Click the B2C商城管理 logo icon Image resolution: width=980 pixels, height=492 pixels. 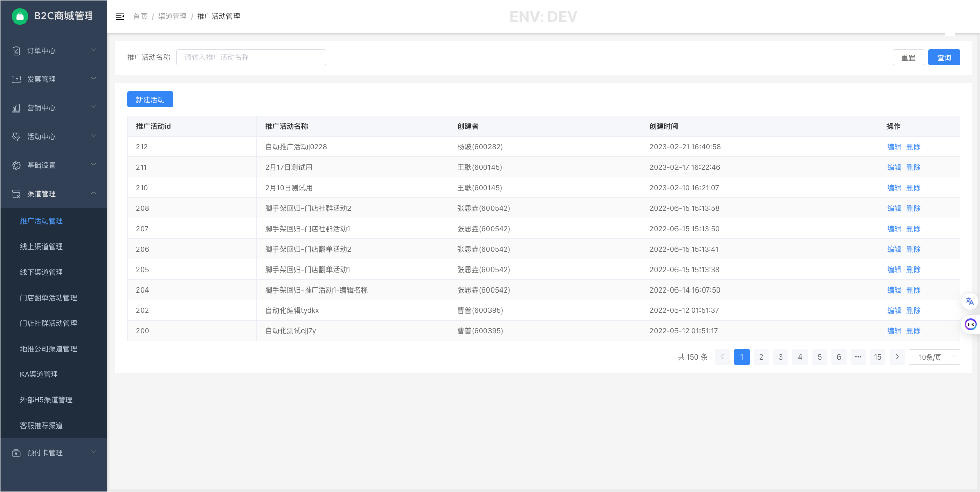click(19, 16)
